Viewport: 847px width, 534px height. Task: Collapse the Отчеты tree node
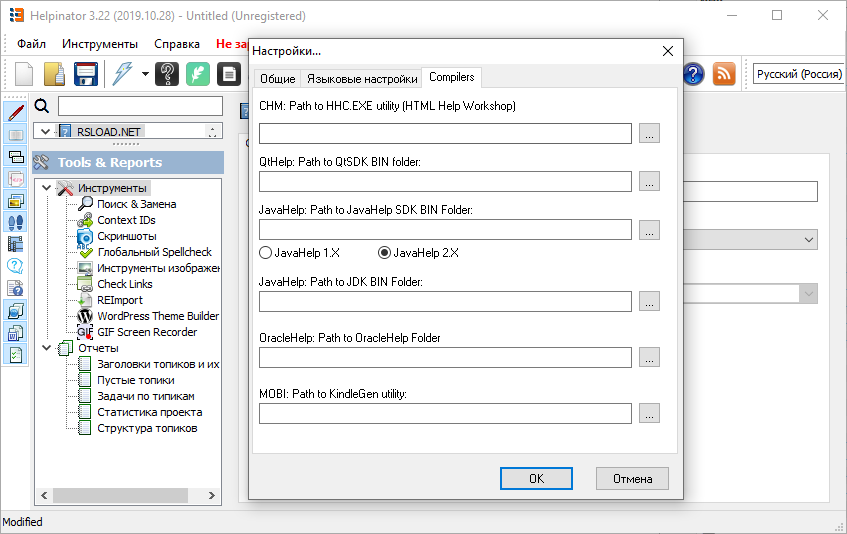pyautogui.click(x=46, y=348)
